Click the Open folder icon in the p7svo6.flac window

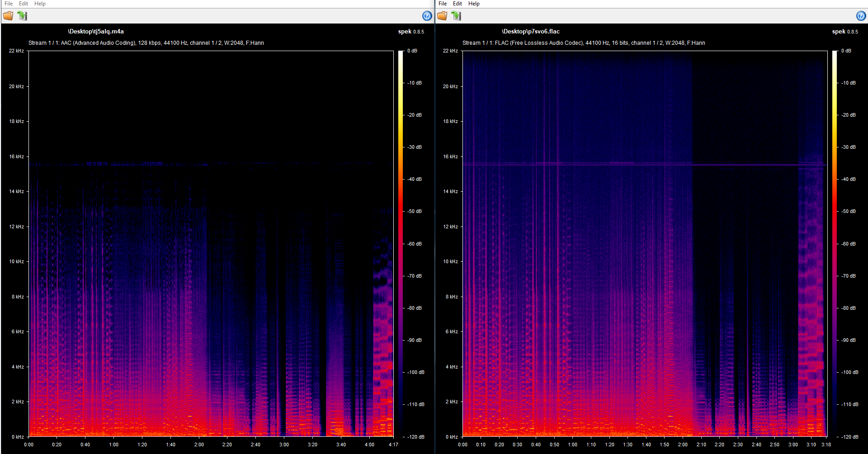click(442, 16)
